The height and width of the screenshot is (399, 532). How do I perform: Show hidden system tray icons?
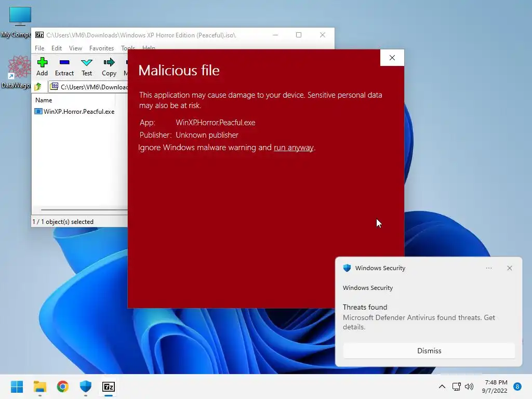coord(442,387)
